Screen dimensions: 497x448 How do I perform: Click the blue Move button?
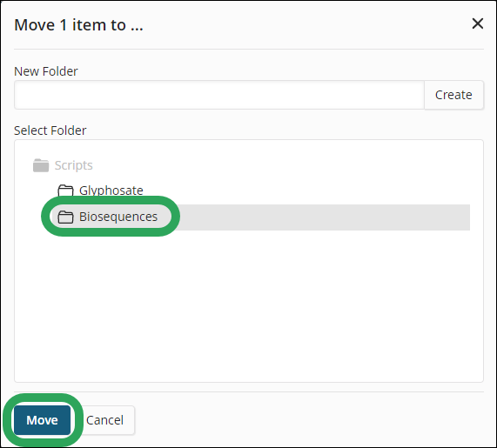coord(42,420)
